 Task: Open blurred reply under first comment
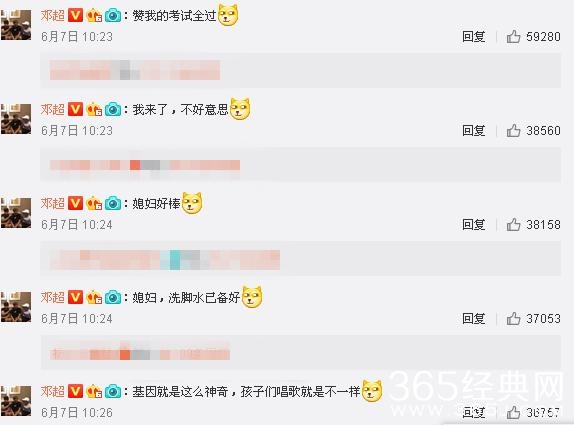135,70
